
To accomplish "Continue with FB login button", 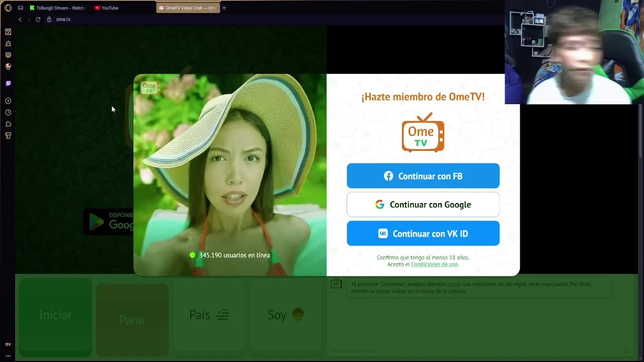I will click(x=423, y=176).
